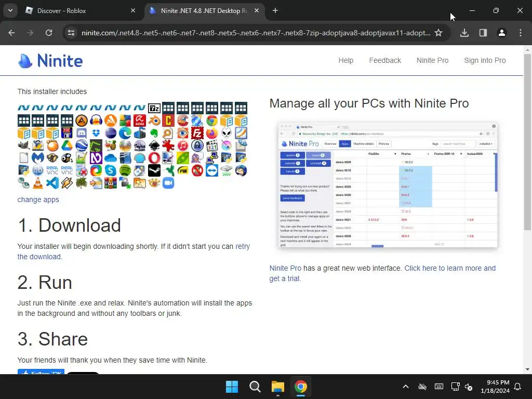Open the tab search dropdown
Screen dimensions: 532x399
point(10,10)
